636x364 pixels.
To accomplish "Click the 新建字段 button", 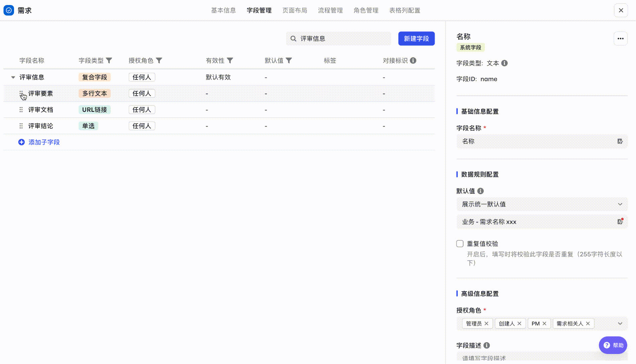I will click(416, 39).
